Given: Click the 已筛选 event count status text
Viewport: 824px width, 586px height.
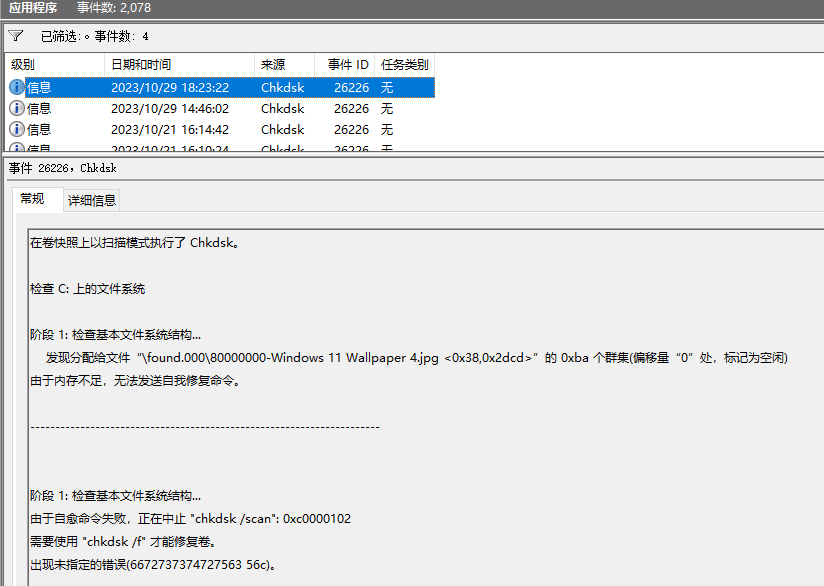Looking at the screenshot, I should tap(94, 36).
